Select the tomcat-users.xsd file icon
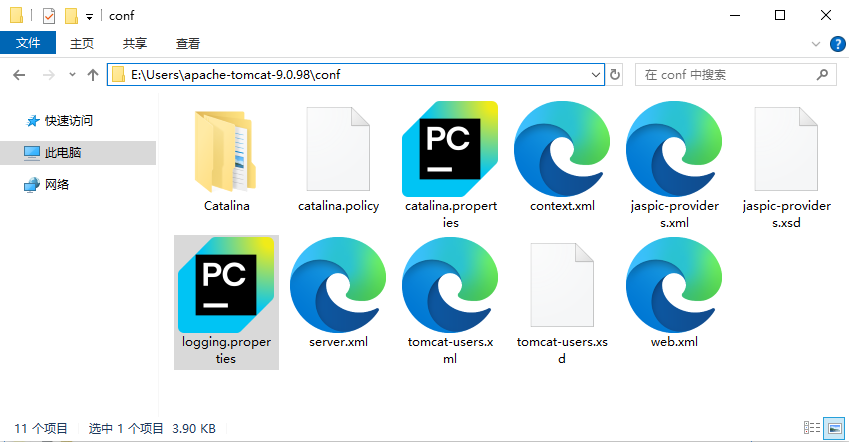This screenshot has height=442, width=849. point(562,285)
